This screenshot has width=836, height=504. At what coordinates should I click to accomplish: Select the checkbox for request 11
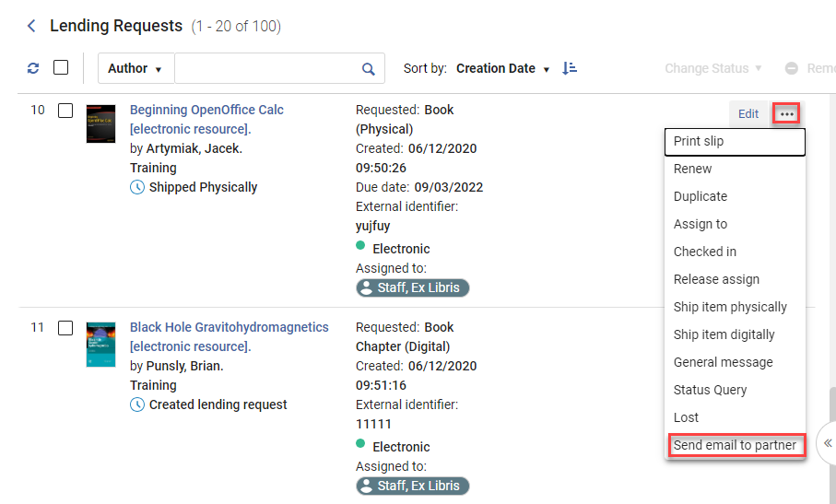click(65, 328)
